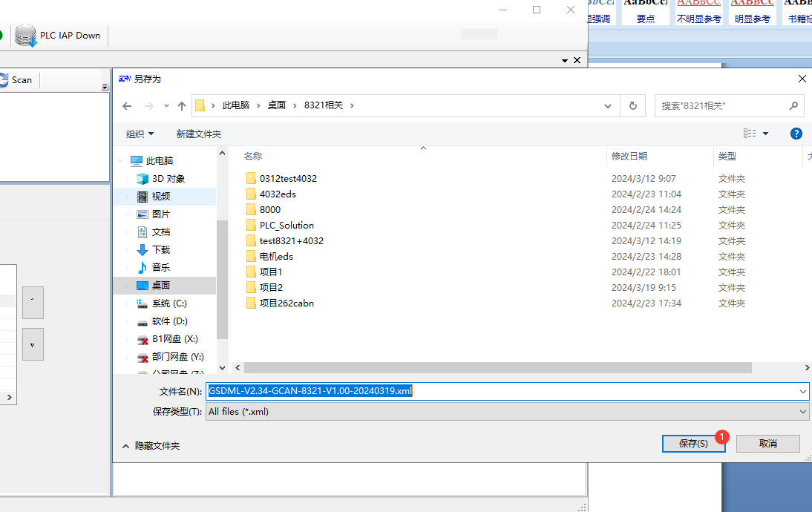Navigate up one folder level

click(x=182, y=106)
